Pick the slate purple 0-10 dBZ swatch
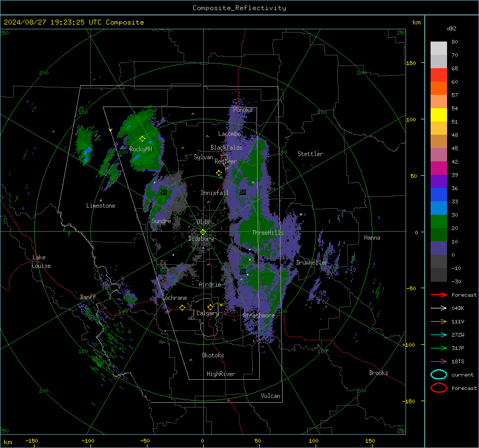This screenshot has width=479, height=448. [x=439, y=248]
